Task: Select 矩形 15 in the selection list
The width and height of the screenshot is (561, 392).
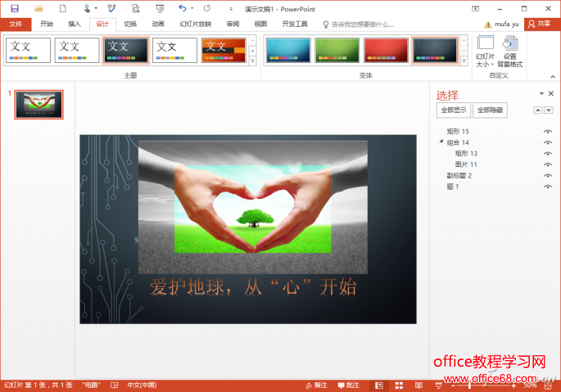Action: click(458, 131)
